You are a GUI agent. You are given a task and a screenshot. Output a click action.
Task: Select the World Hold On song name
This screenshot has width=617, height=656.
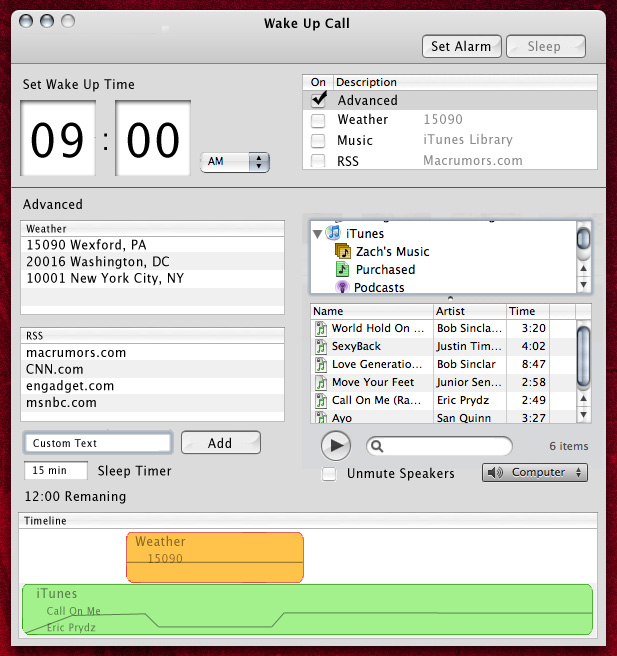[378, 328]
